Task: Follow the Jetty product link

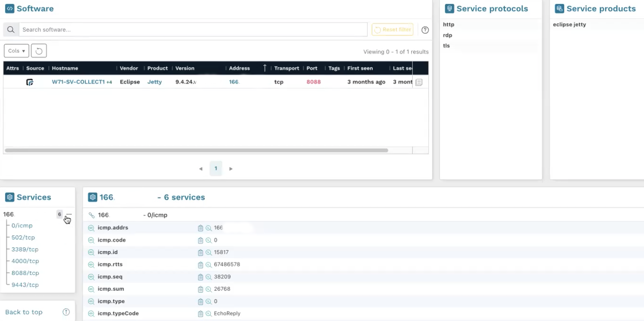Action: coord(154,82)
